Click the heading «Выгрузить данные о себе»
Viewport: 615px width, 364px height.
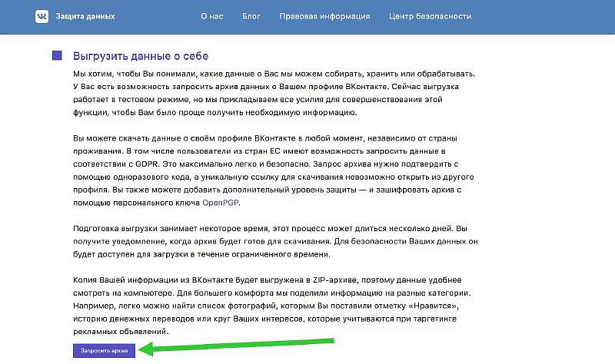[141, 56]
